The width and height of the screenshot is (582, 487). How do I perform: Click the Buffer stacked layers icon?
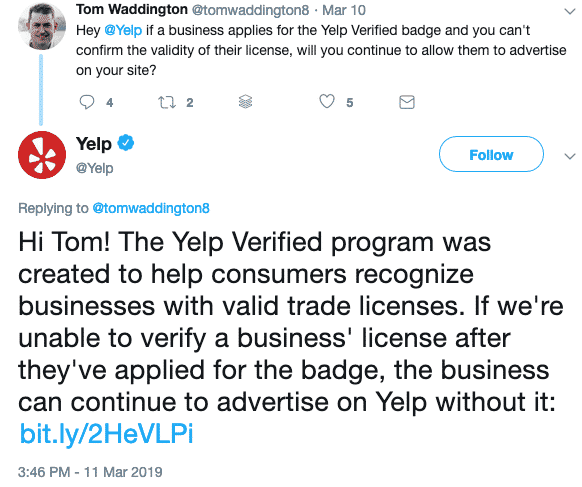[x=245, y=101]
